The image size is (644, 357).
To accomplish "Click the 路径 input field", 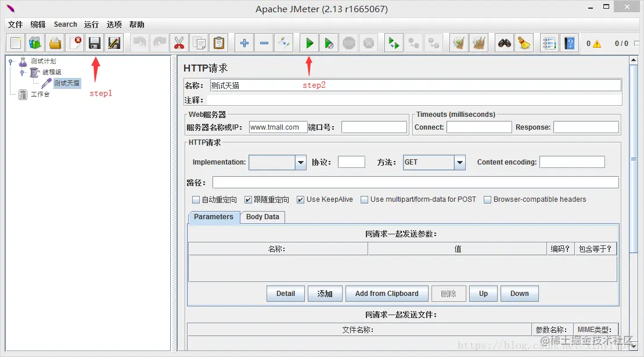I will [416, 182].
